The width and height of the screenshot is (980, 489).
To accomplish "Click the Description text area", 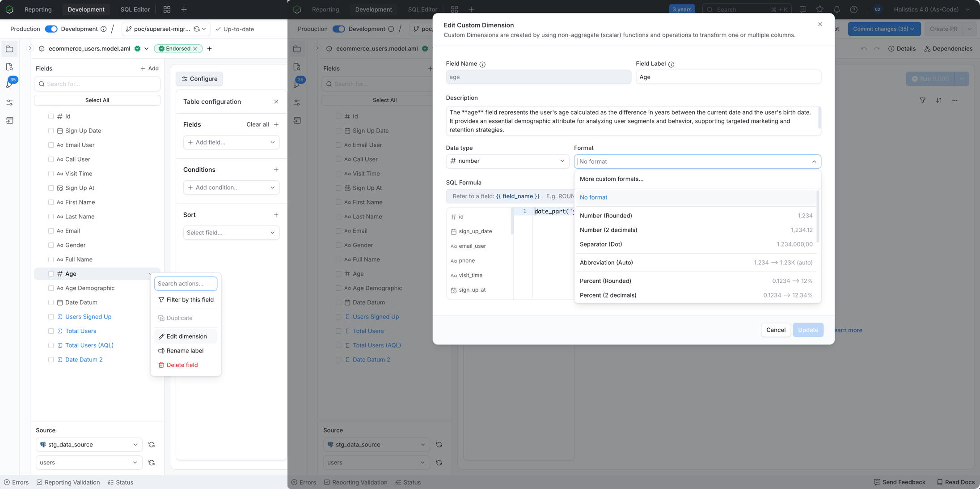I will click(x=633, y=121).
